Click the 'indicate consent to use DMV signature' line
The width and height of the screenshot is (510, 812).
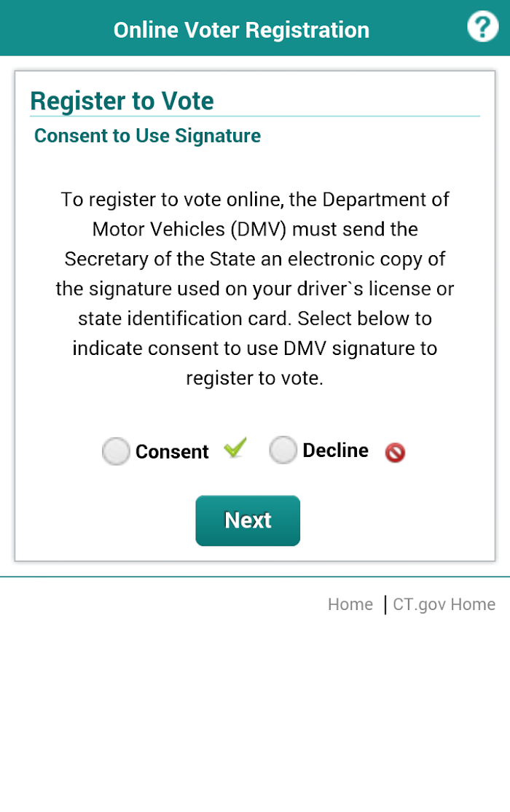pyautogui.click(x=255, y=348)
